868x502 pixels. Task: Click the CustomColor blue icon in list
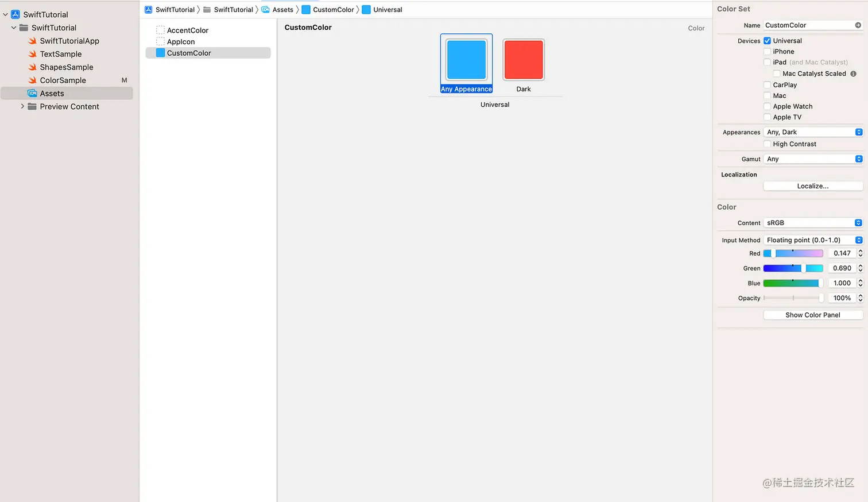click(161, 53)
